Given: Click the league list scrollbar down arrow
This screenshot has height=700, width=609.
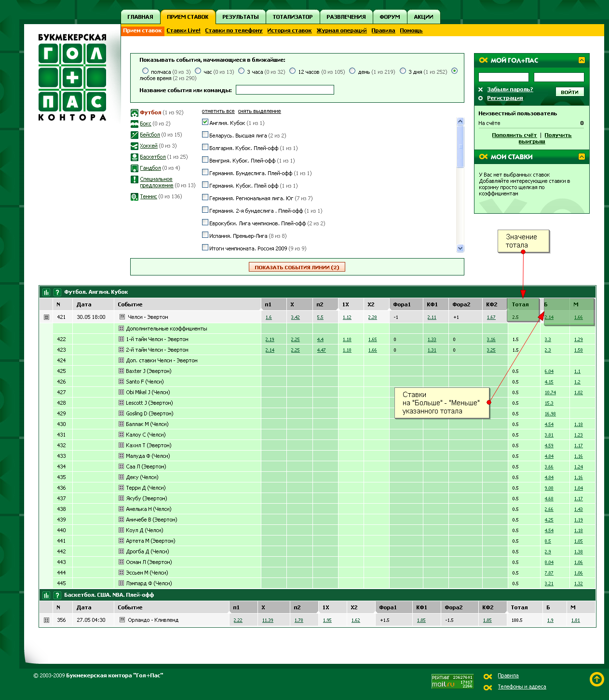Looking at the screenshot, I should click(460, 248).
